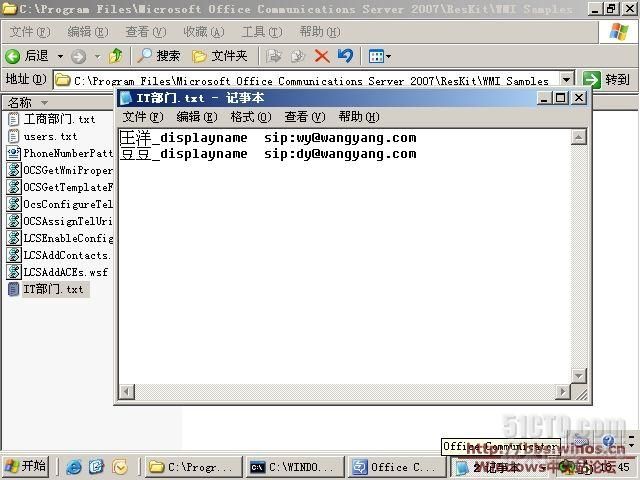Select the OCSGetTemplateF script file
The width and height of the screenshot is (640, 480).
tap(60, 187)
